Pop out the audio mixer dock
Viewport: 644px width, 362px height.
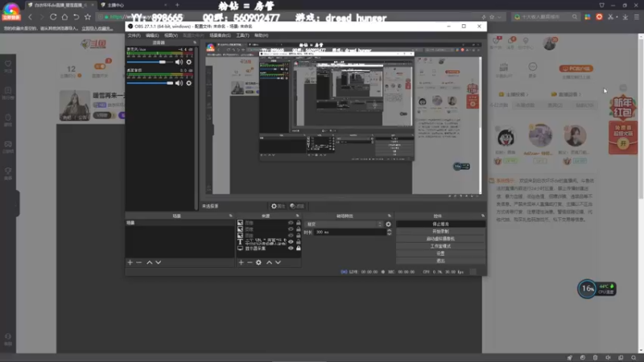pos(195,43)
